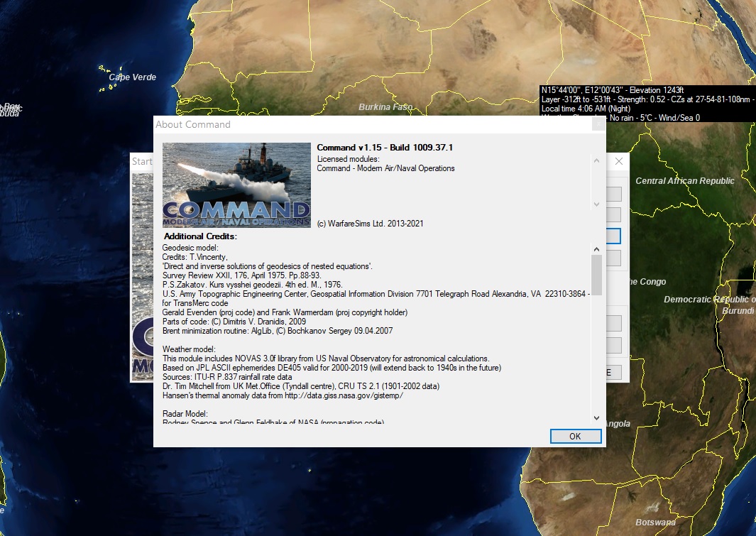Click the Command splash logo image

click(x=236, y=185)
